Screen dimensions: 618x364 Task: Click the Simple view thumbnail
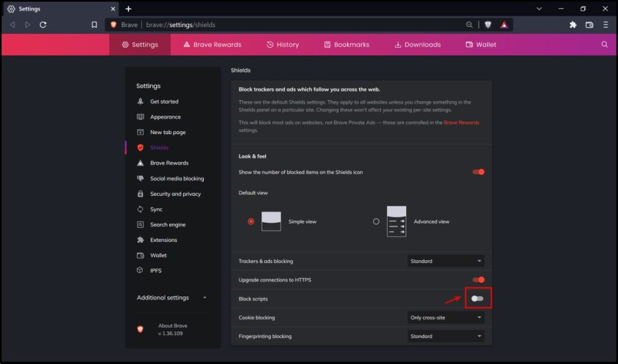point(271,222)
